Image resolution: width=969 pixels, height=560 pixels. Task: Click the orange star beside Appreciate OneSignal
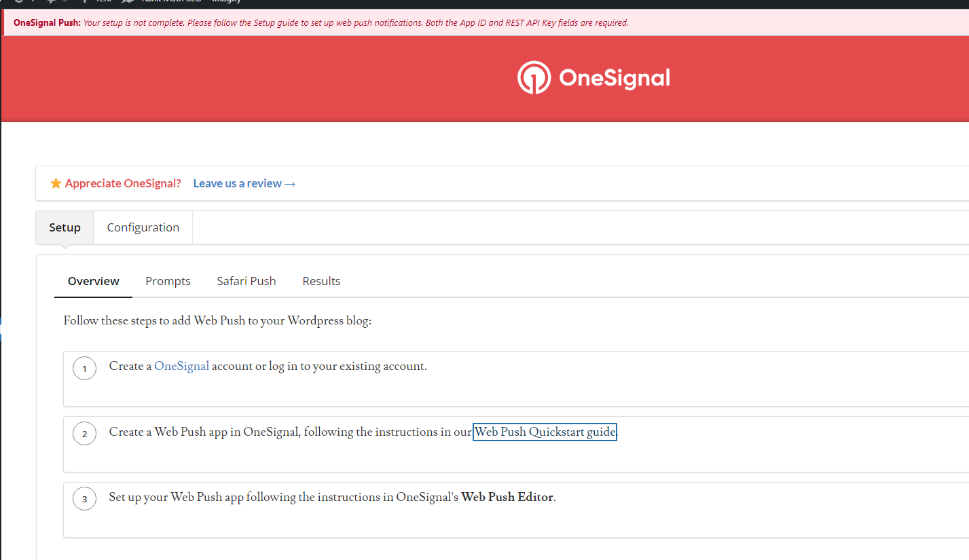(x=56, y=183)
